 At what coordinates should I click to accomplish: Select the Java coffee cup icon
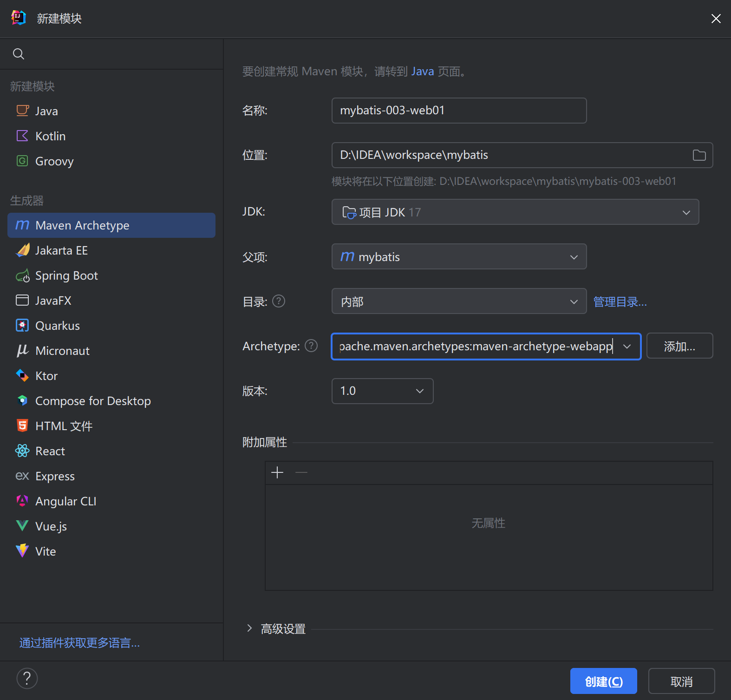[x=22, y=111]
